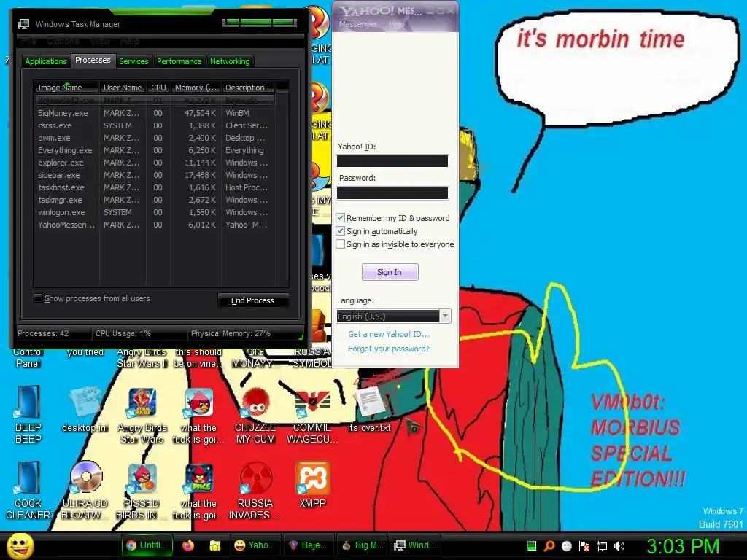Click the smiley face Start button

click(20, 545)
